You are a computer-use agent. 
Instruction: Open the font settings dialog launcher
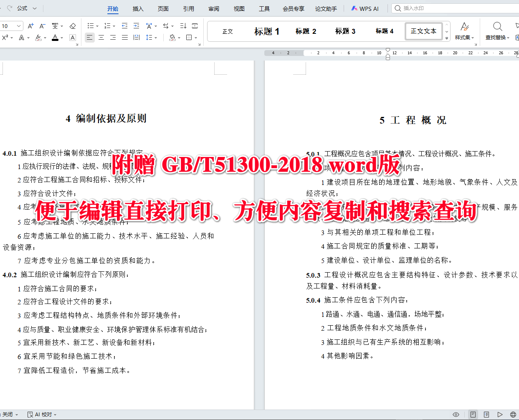pyautogui.click(x=77, y=44)
